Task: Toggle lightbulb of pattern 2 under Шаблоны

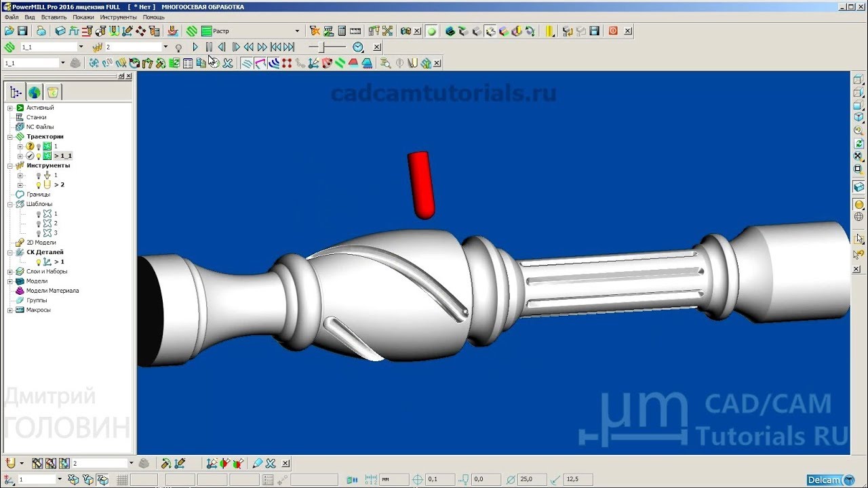Action: click(39, 223)
